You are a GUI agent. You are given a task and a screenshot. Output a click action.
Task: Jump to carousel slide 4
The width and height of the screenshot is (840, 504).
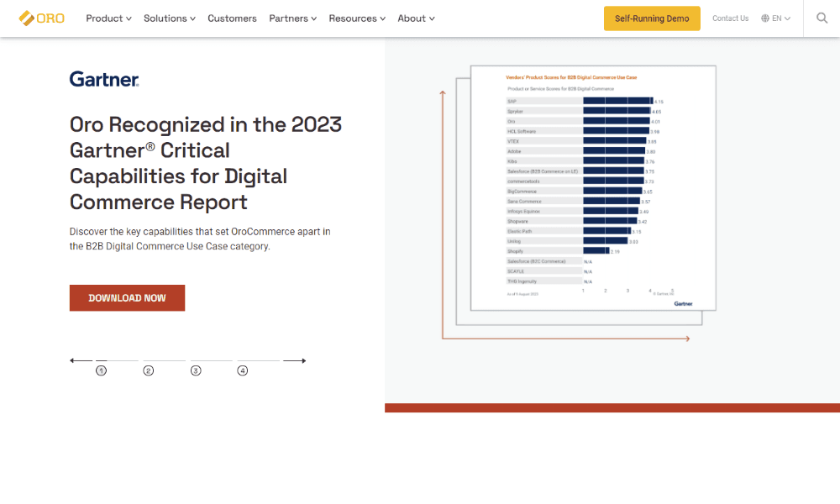pos(243,370)
